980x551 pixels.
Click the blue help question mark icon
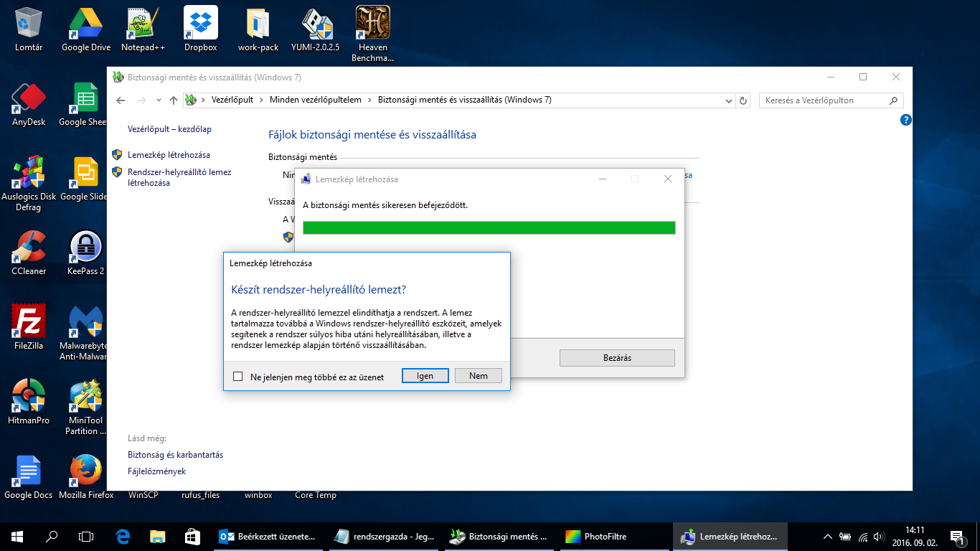(x=905, y=120)
